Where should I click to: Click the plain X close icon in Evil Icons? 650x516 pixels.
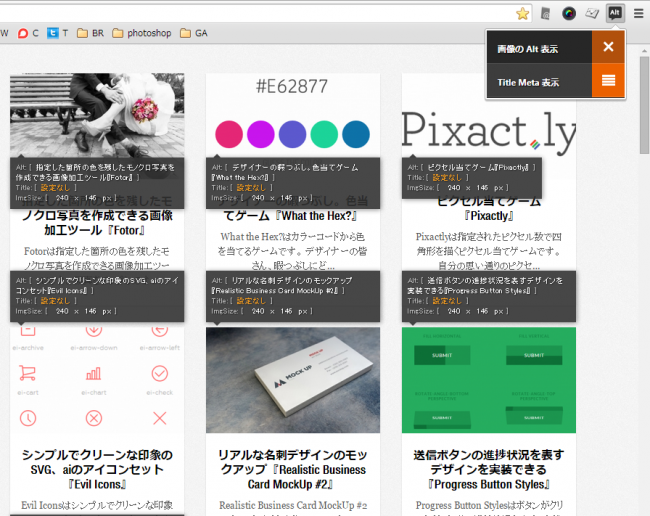click(x=160, y=418)
